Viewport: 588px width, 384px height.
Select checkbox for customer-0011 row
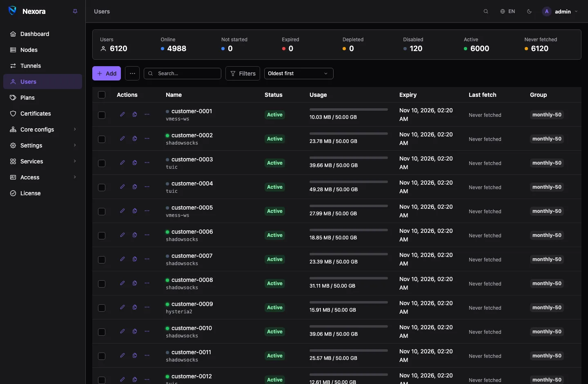(102, 356)
